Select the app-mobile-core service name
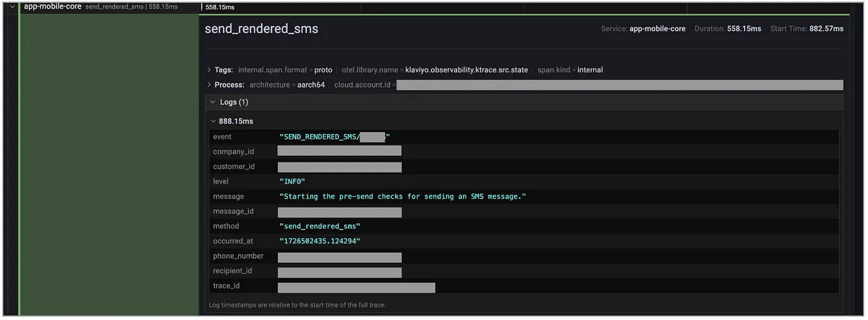 (53, 7)
